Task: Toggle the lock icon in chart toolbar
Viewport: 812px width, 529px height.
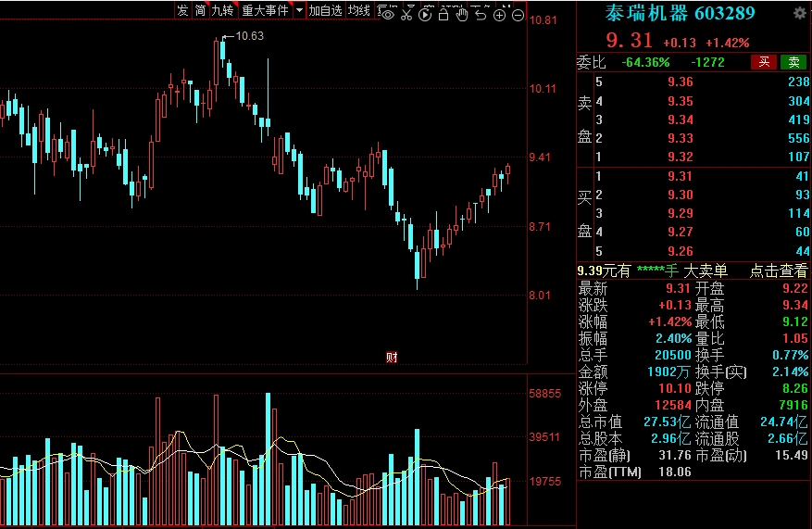Action: tap(443, 13)
